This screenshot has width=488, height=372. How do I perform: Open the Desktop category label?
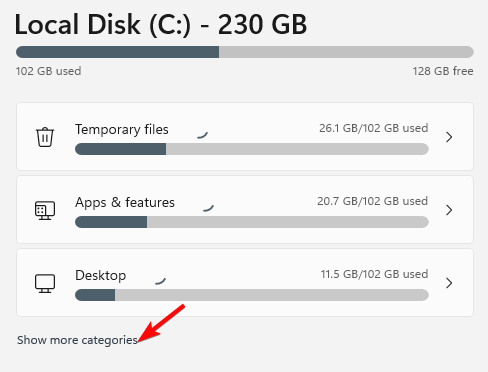(101, 275)
